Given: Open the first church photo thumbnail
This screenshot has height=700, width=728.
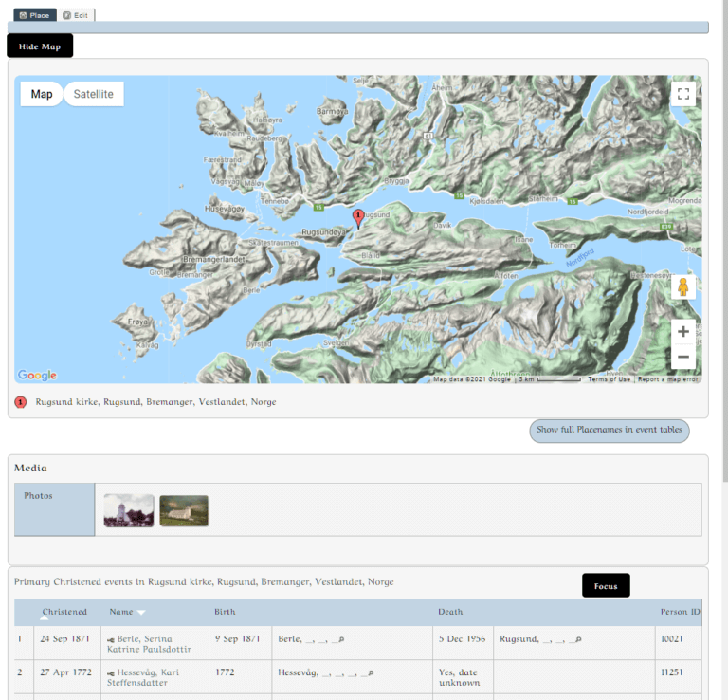Looking at the screenshot, I should coord(129,510).
